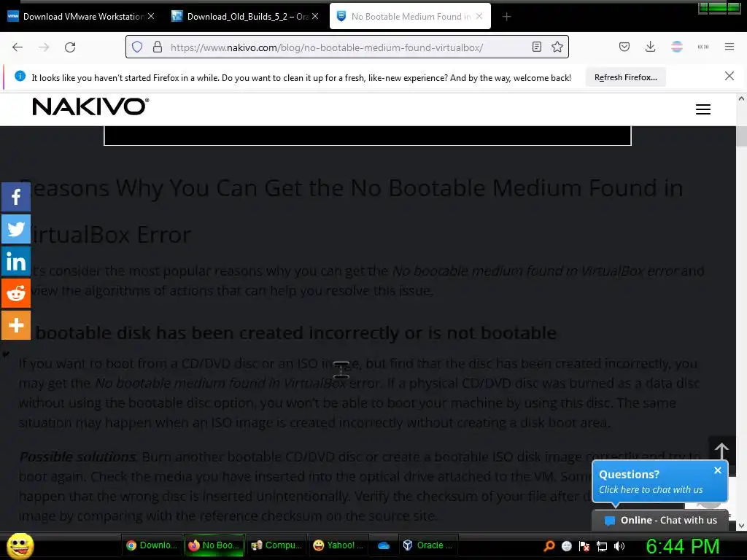The width and height of the screenshot is (747, 560).
Task: Open the tracking protection shield icon
Action: (137, 47)
